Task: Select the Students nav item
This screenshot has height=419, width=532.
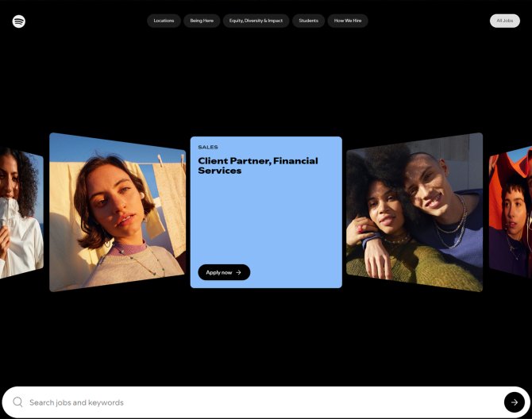Action: 308,21
